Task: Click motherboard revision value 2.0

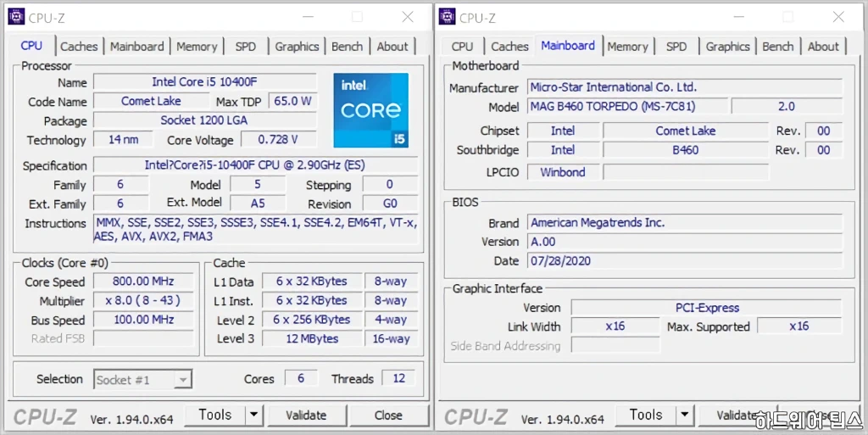Action: click(787, 106)
